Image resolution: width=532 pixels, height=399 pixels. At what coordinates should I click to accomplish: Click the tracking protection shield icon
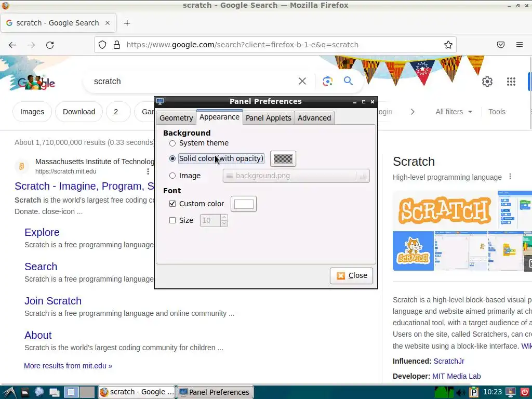pos(102,45)
